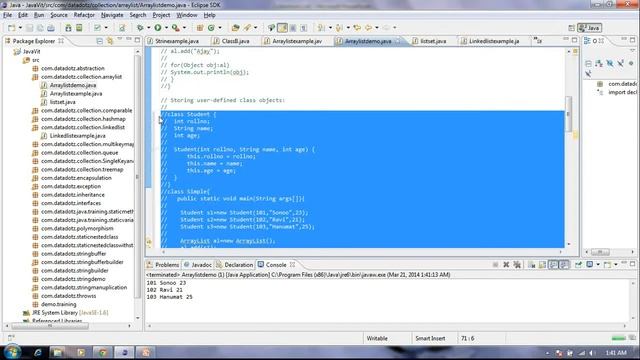Toggle Block Selection Mode toolbar button
The height and width of the screenshot is (360, 640).
tap(293, 28)
